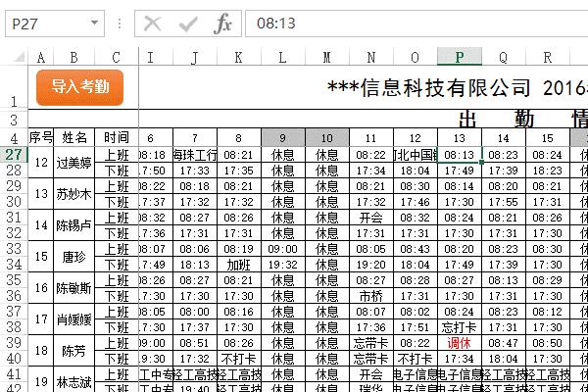Image resolution: width=588 pixels, height=392 pixels.
Task: Select column header N
Action: coord(370,57)
